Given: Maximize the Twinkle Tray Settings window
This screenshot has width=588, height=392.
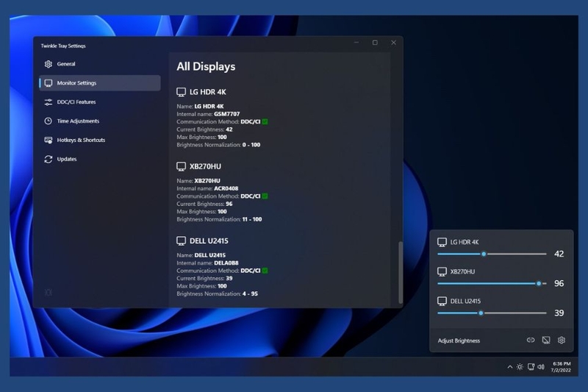Looking at the screenshot, I should click(x=375, y=43).
